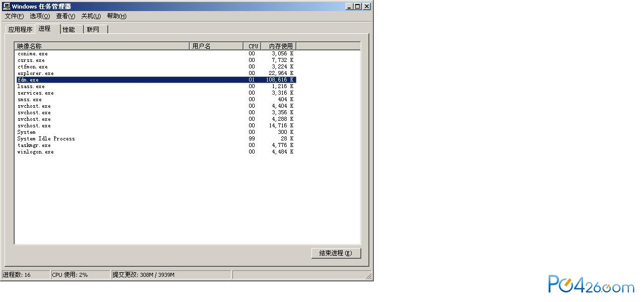
Task: Open the 文件(F) menu
Action: click(x=14, y=16)
